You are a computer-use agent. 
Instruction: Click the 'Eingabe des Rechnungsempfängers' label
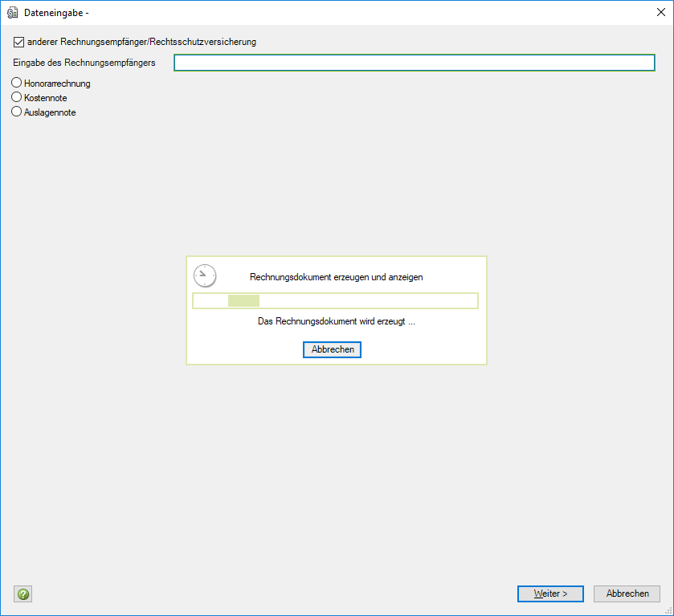coord(84,63)
